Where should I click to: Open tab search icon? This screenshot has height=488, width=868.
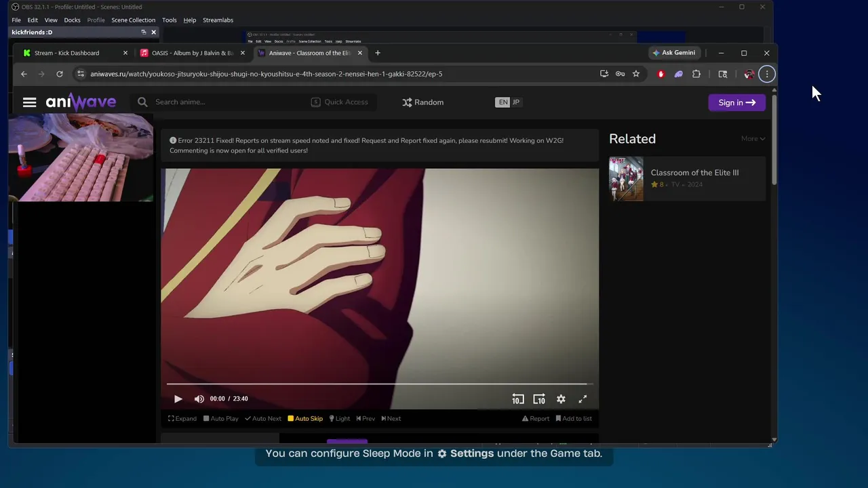723,74
